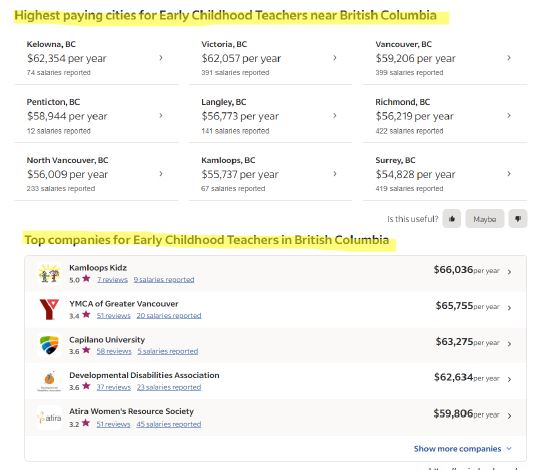537x470 pixels.
Task: Open the Vancouver, BC salary chevron
Action: coord(509,58)
